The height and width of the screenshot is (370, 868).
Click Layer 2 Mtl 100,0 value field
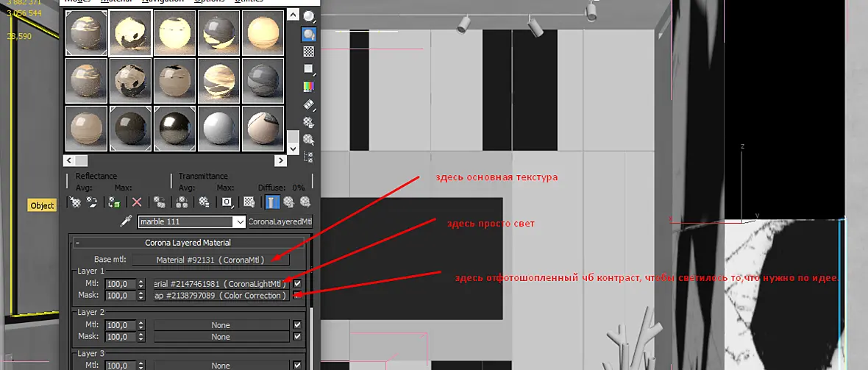121,325
